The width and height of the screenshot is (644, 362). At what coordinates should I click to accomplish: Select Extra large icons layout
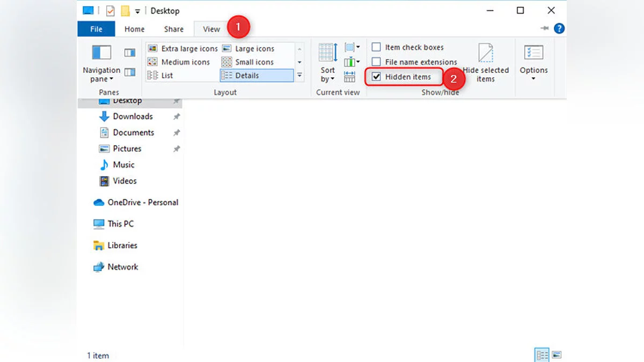[x=182, y=49]
